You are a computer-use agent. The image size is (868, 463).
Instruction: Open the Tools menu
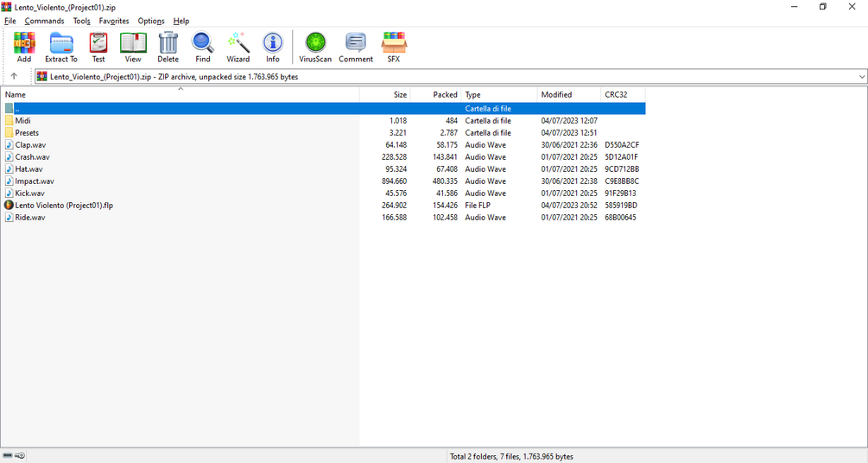[81, 21]
